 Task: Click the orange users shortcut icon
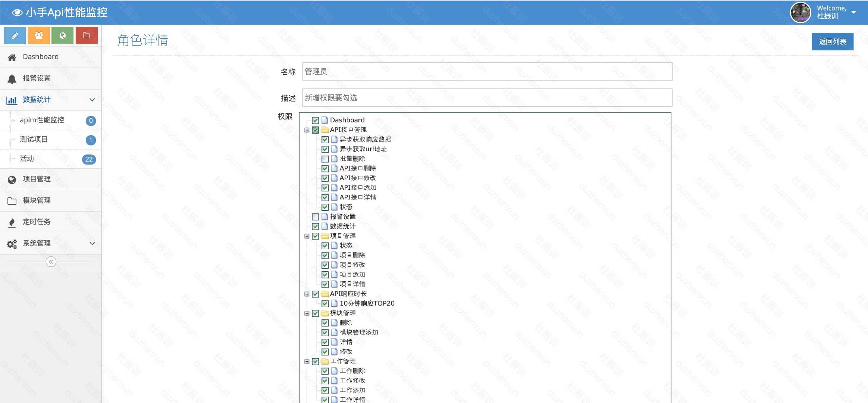pos(39,35)
